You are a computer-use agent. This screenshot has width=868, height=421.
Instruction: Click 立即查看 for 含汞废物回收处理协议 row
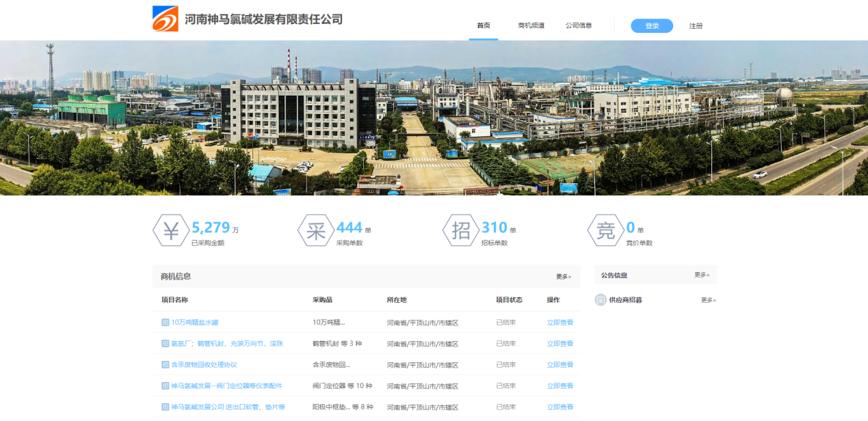pyautogui.click(x=560, y=365)
